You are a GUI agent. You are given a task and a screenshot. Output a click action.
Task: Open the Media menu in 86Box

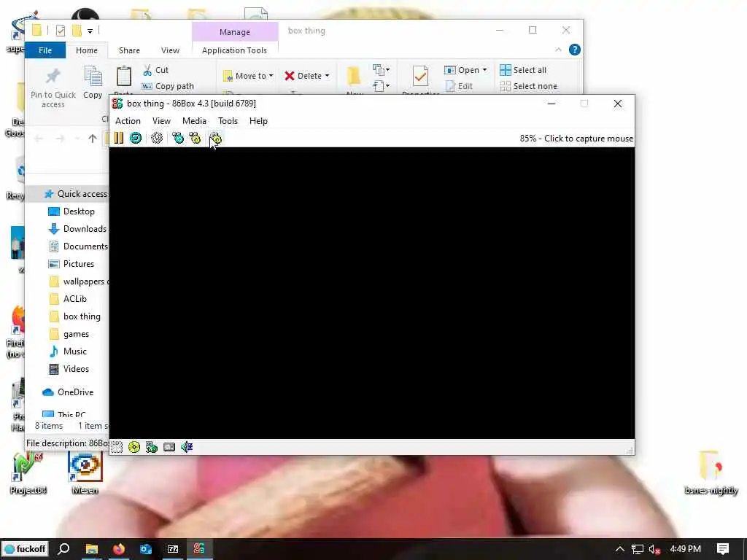tap(194, 121)
